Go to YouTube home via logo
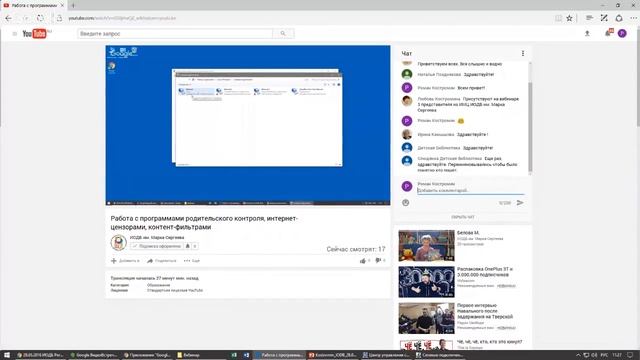Screen dimensions: 640x360 (x=35, y=33)
